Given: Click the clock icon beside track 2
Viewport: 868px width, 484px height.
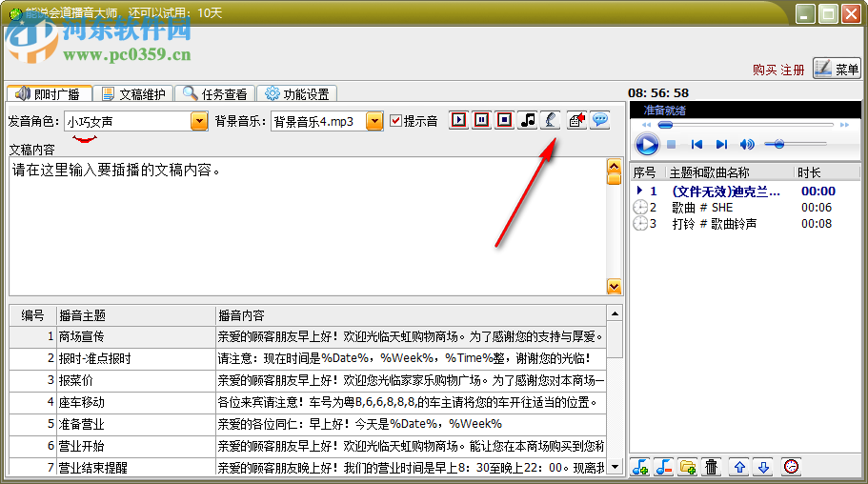Looking at the screenshot, I should point(640,208).
